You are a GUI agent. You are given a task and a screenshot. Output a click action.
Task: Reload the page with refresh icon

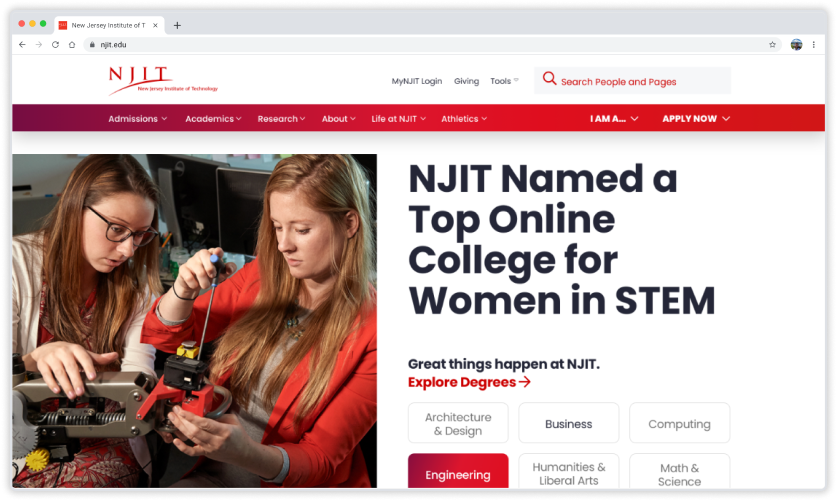pyautogui.click(x=55, y=45)
